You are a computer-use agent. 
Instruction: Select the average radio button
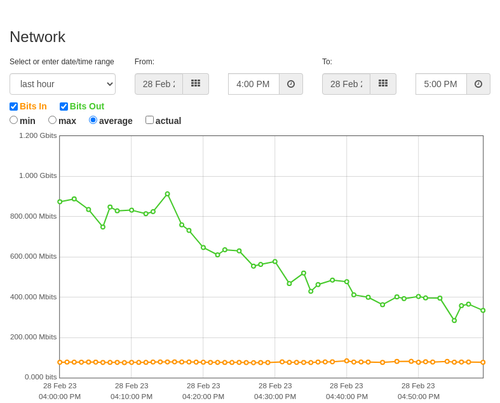tap(93, 120)
